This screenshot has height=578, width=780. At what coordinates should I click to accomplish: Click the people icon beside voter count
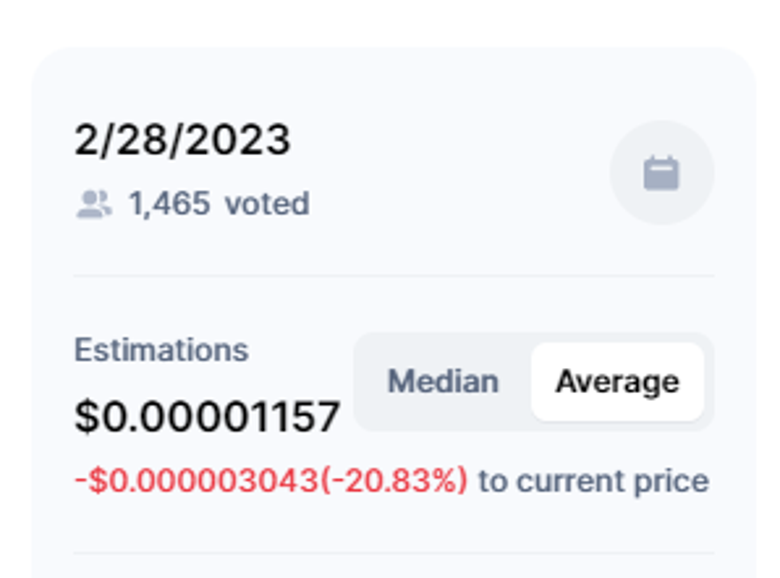click(93, 205)
